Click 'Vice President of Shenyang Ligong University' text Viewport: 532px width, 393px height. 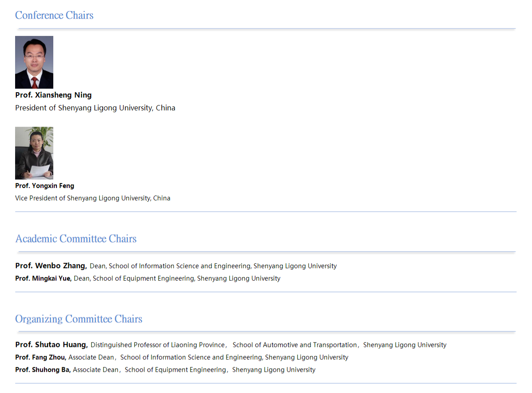point(83,198)
